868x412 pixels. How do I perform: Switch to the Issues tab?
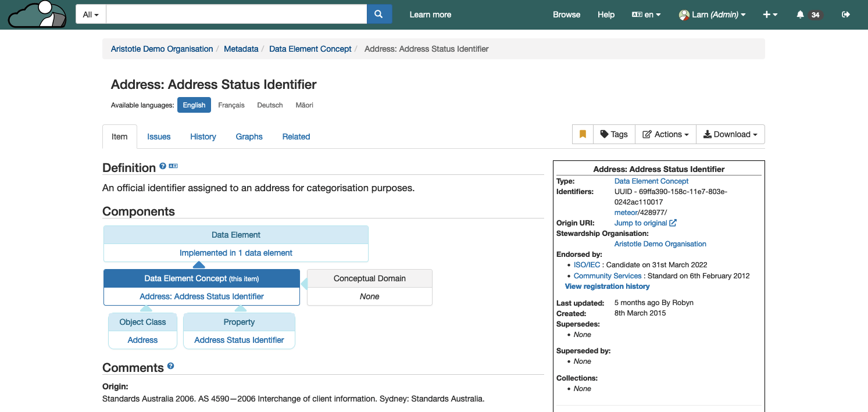tap(159, 137)
